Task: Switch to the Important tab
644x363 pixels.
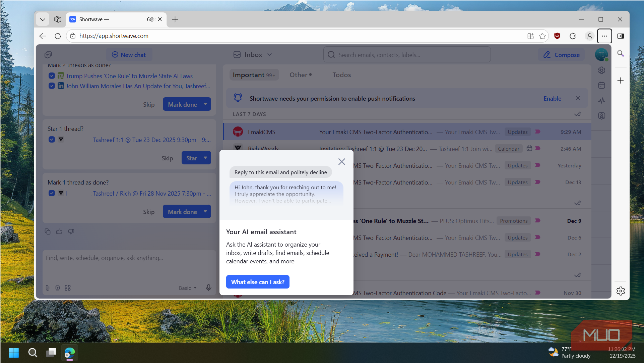Action: [254, 75]
